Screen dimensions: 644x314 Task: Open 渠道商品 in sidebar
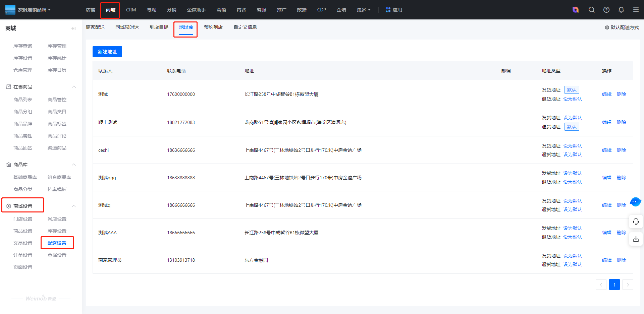click(x=57, y=148)
